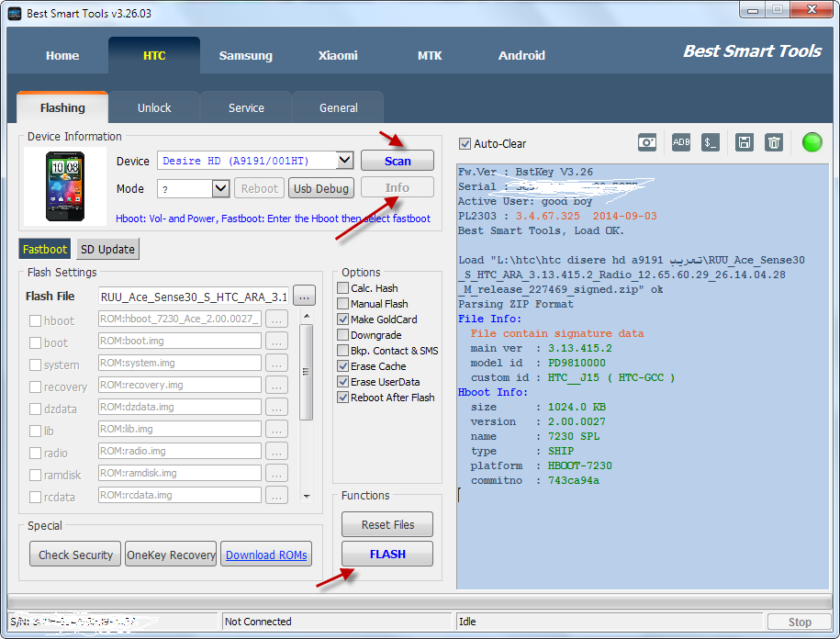
Task: Switch to the Xiaomi tab
Action: coord(338,55)
